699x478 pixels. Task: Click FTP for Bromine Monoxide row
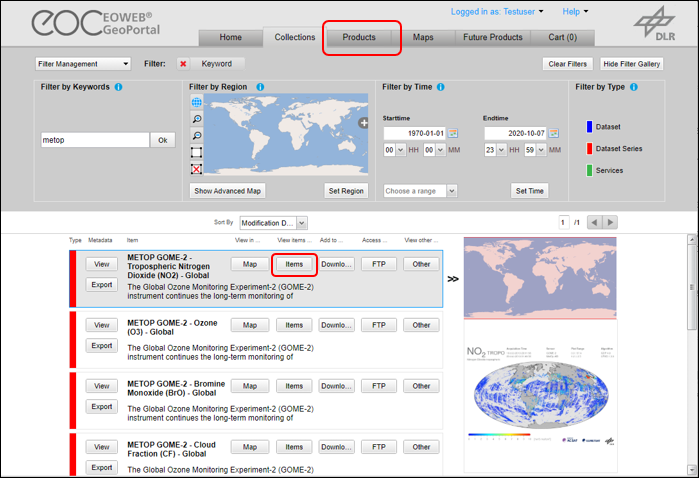[379, 386]
